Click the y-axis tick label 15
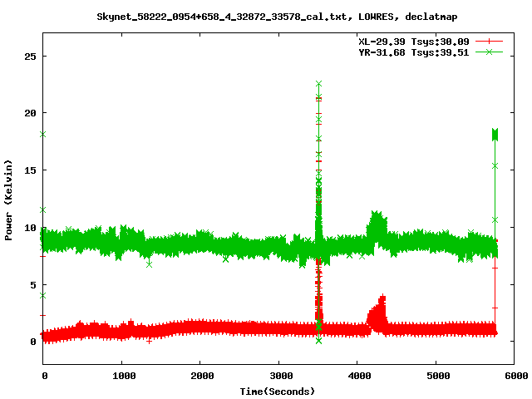 tap(30, 170)
